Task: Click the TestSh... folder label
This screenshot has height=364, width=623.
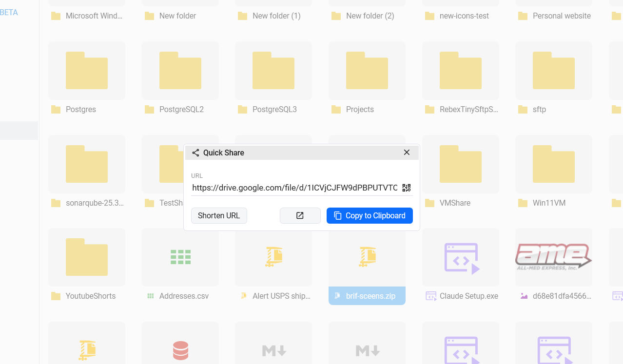Action: coord(171,203)
